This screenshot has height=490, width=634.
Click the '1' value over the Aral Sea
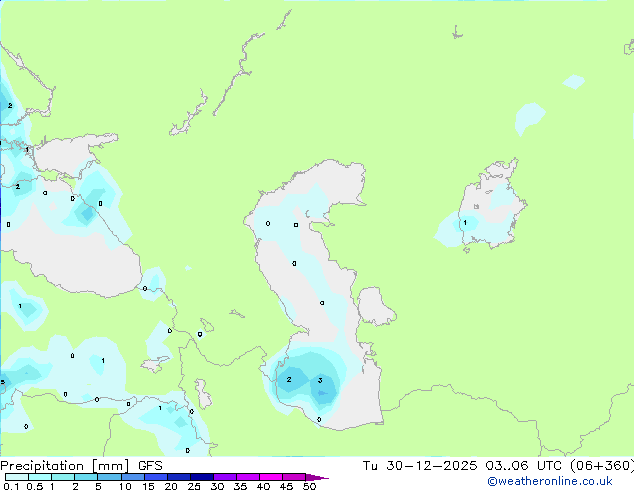coord(465,223)
